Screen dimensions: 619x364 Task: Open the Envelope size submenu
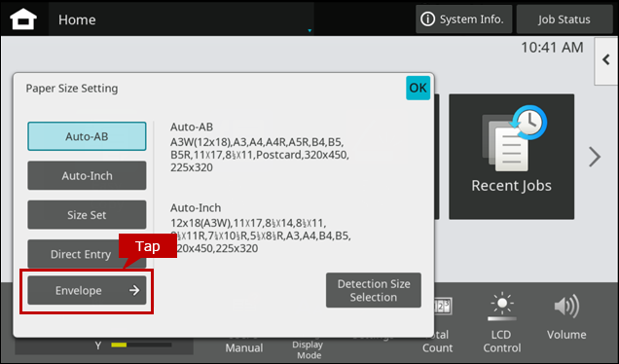pyautogui.click(x=87, y=290)
